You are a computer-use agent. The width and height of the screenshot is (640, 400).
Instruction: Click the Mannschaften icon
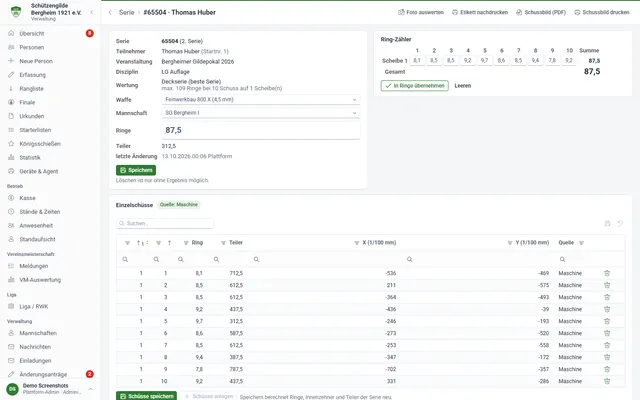coord(11,333)
